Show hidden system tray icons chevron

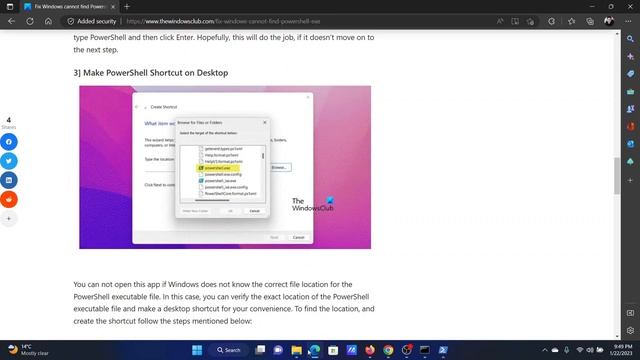pos(544,350)
